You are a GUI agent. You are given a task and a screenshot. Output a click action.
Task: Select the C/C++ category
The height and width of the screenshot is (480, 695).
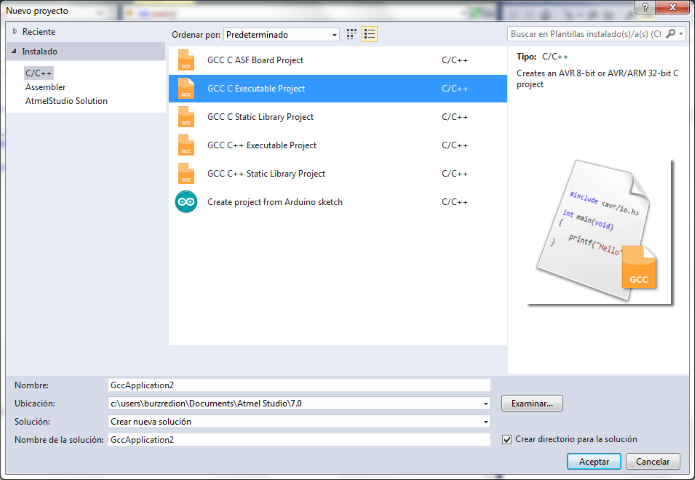click(39, 73)
